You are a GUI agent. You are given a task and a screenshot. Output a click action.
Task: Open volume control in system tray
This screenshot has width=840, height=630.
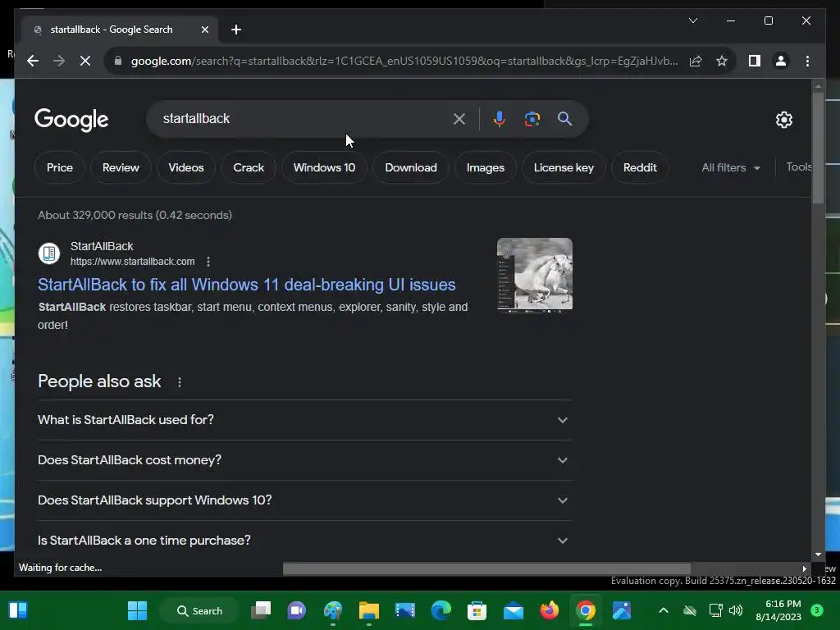click(x=736, y=610)
